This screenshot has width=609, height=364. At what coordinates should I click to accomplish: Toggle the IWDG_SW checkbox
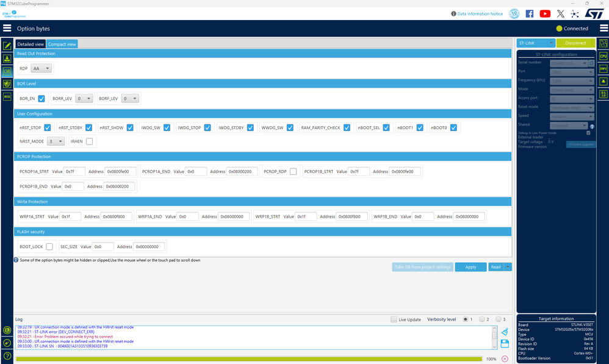pos(167,127)
